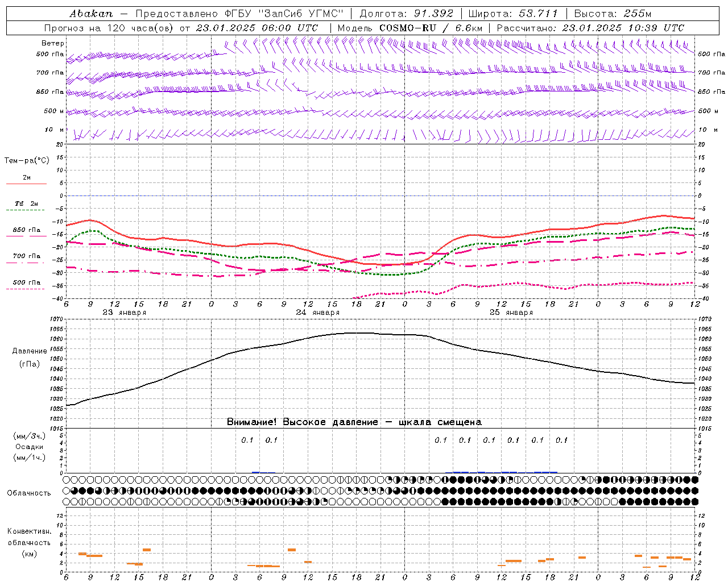
Task: Click the "Долгота: 91.392" longitude value
Action: 407,14
